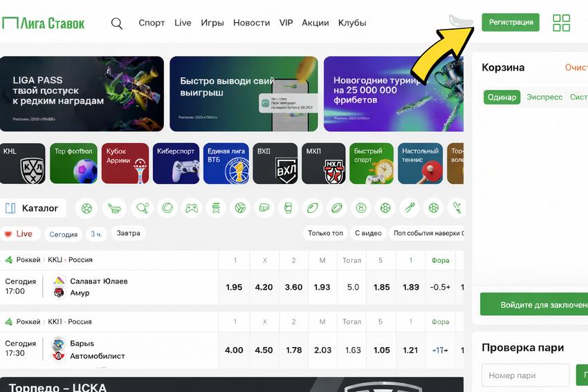Open the four-squares grid menu icon
Screen dimensions: 588x392
[x=562, y=23]
